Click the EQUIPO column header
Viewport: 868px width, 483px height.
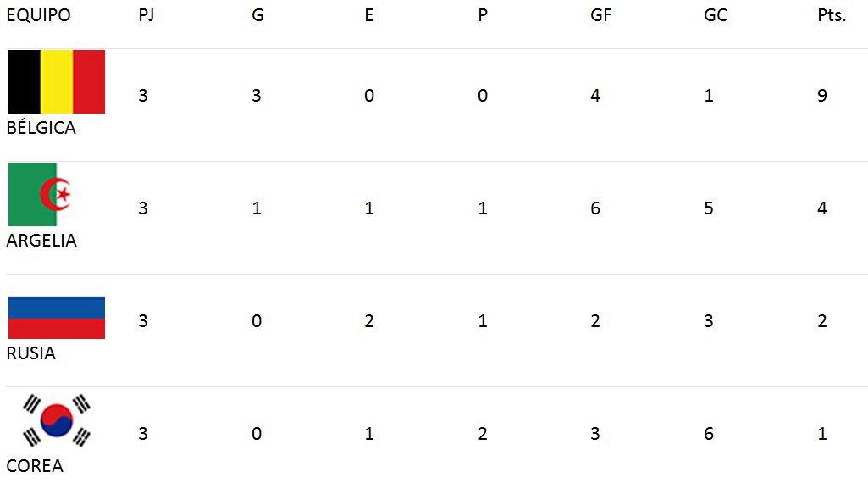pyautogui.click(x=39, y=15)
